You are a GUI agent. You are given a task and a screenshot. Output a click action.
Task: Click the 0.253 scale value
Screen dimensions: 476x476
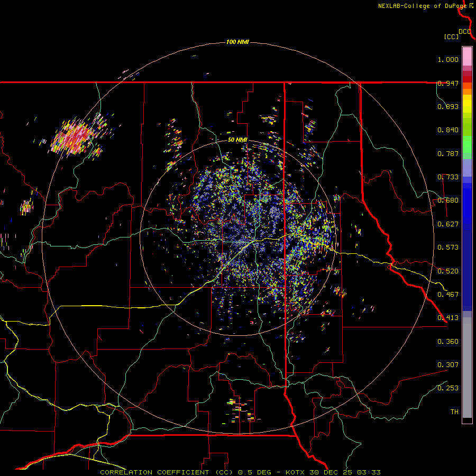pyautogui.click(x=448, y=388)
